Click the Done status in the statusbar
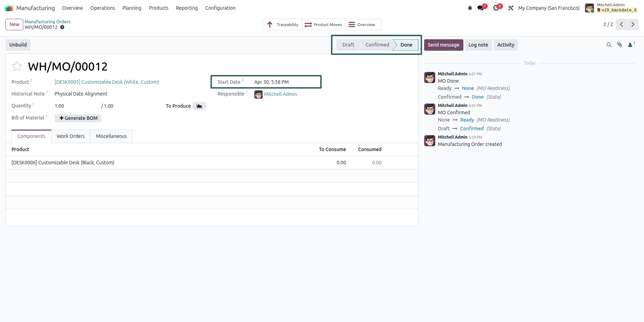The width and height of the screenshot is (644, 322). [x=406, y=45]
